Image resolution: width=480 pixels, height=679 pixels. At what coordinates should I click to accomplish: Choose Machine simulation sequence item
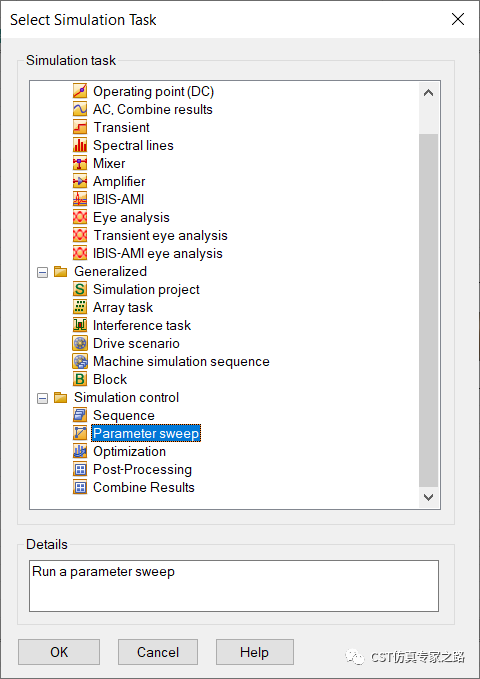181,361
